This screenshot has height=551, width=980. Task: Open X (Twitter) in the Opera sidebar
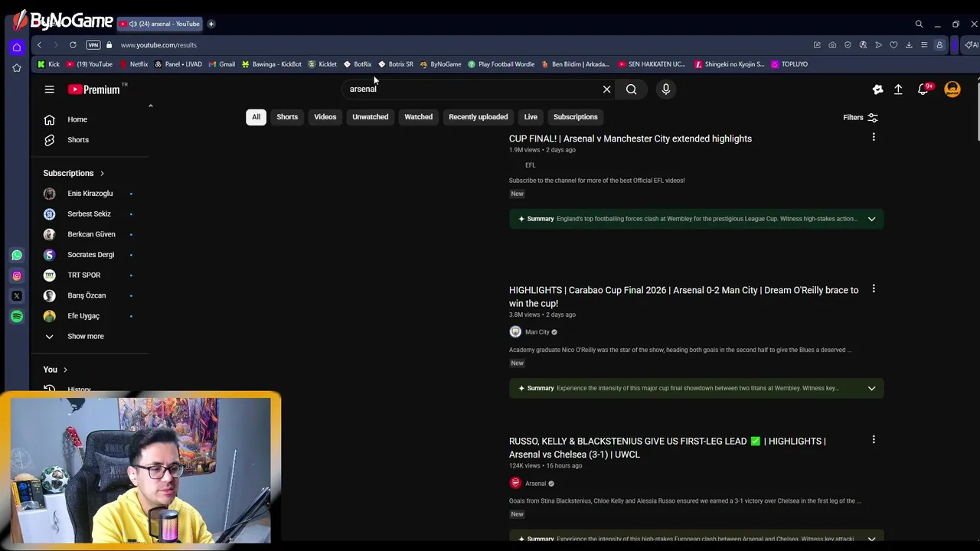pos(17,296)
